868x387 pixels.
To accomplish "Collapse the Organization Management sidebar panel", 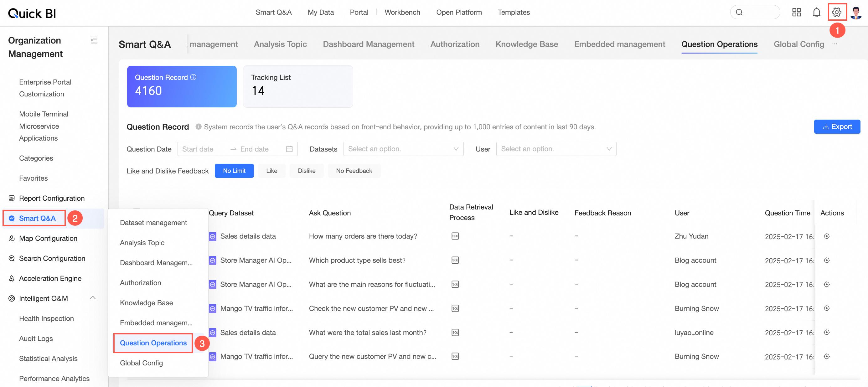I will pos(94,40).
